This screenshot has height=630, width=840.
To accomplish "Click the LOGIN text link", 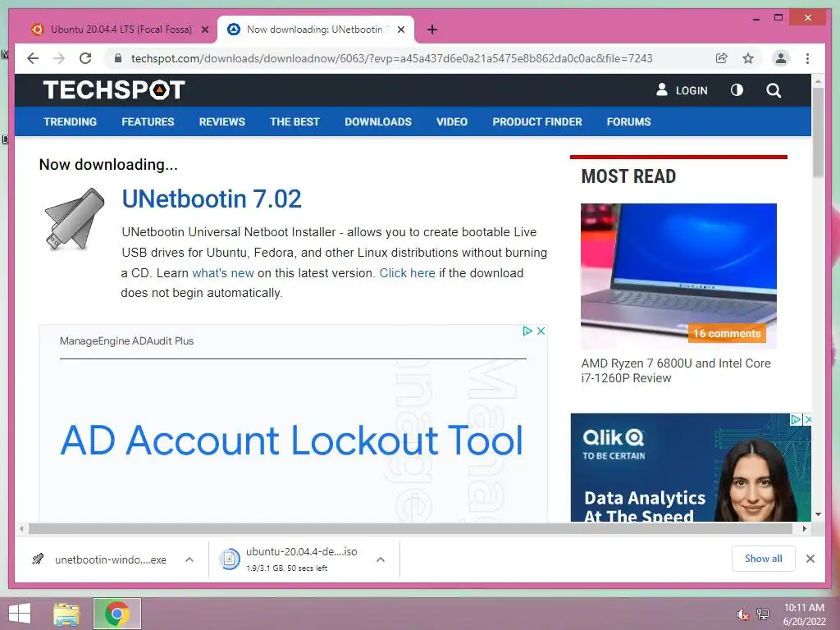I will tap(692, 90).
